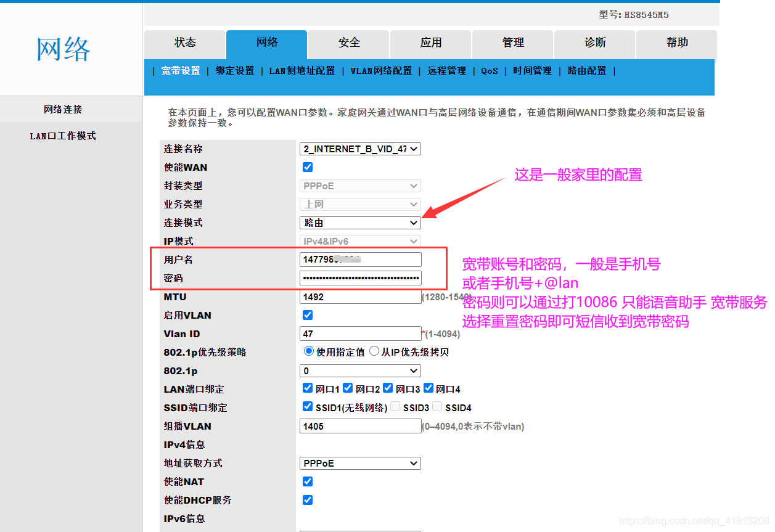Toggle the 使能DHCP服务 checkbox
The height and width of the screenshot is (532, 775).
pyautogui.click(x=308, y=500)
